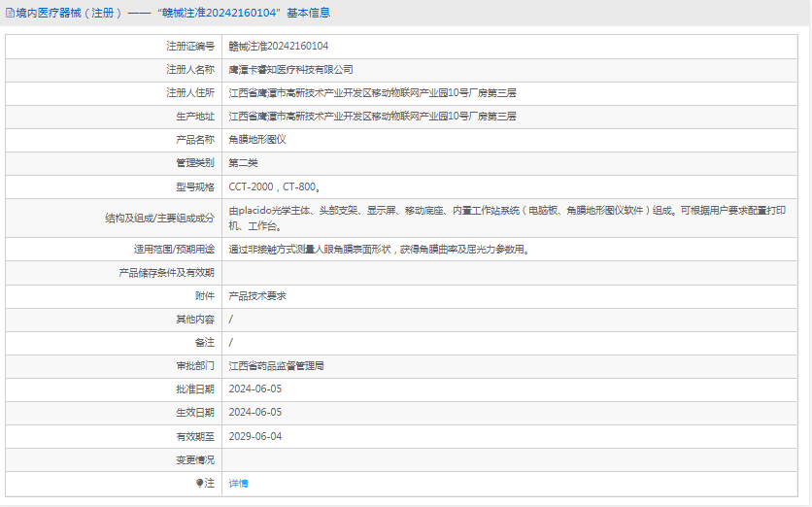Image resolution: width=812 pixels, height=507 pixels.
Task: Click model value CCT-2000，CT-800
Action: [275, 186]
